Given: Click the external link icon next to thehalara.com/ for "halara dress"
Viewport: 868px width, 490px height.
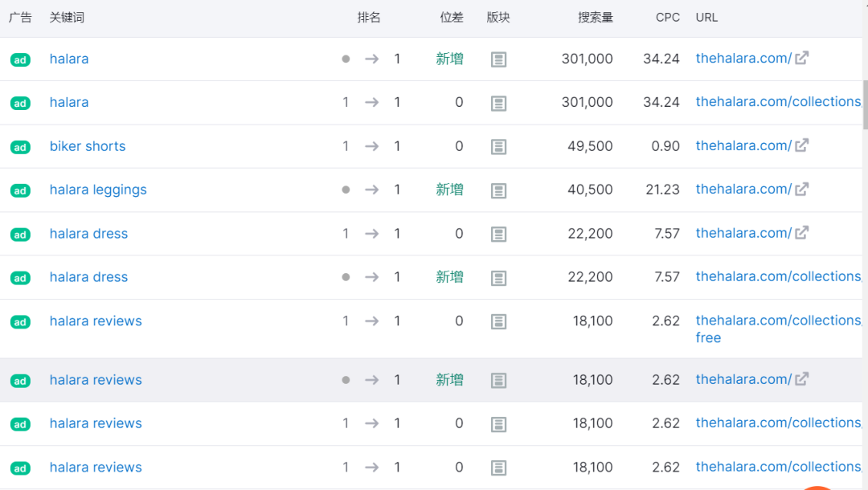Looking at the screenshot, I should click(801, 233).
